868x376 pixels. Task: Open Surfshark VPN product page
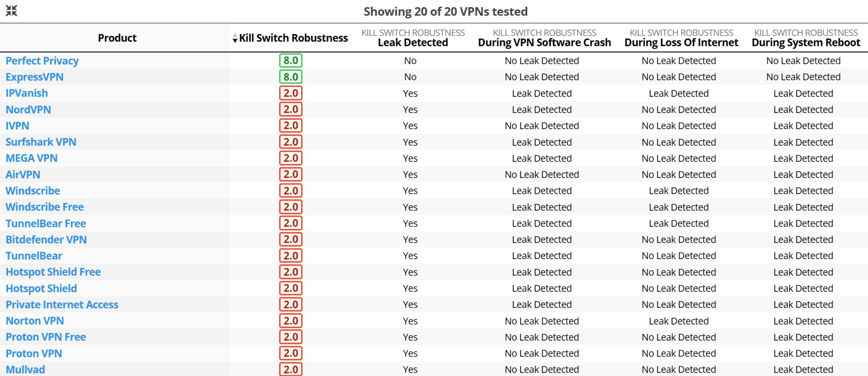(x=41, y=142)
